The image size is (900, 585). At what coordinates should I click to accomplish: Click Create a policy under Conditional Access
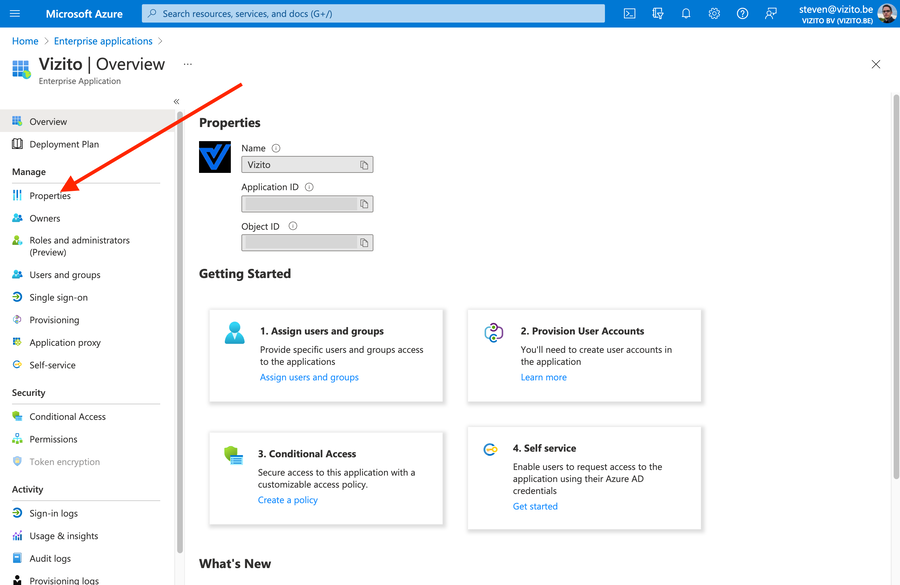click(x=287, y=499)
